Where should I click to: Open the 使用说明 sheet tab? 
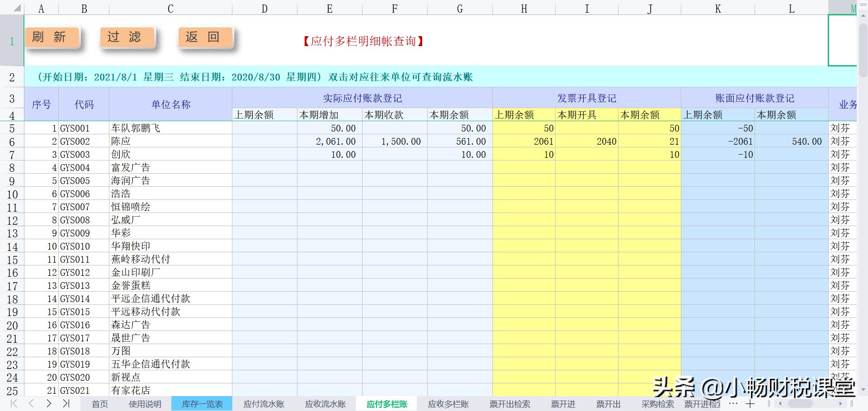145,404
